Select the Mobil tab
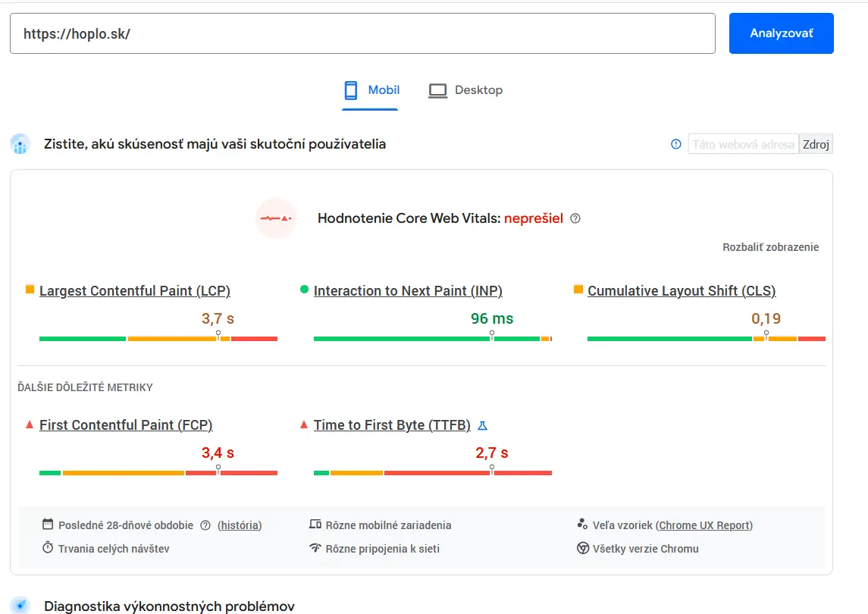The image size is (868, 614). pyautogui.click(x=371, y=89)
